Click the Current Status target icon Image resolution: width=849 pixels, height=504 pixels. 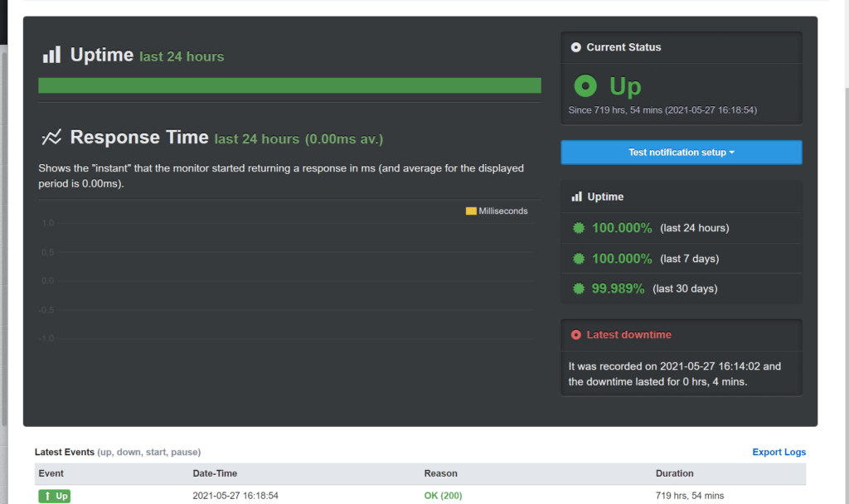(x=575, y=47)
